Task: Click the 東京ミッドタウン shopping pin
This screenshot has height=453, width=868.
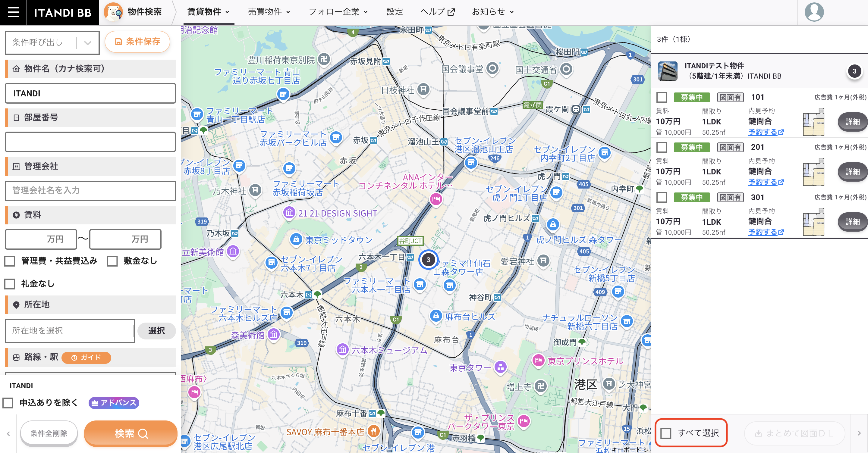Action: [296, 239]
